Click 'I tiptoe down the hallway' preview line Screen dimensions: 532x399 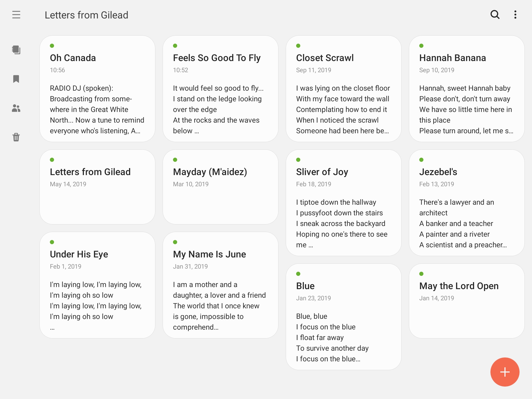336,202
